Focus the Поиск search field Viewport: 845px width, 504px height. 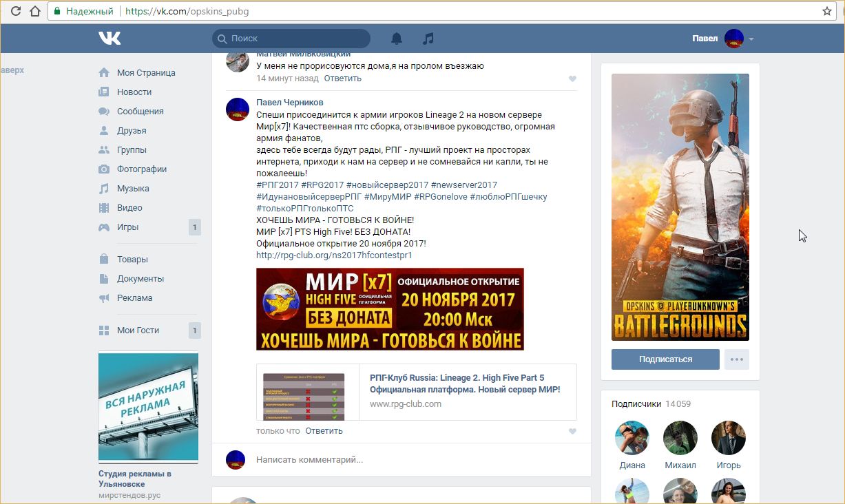[296, 39]
